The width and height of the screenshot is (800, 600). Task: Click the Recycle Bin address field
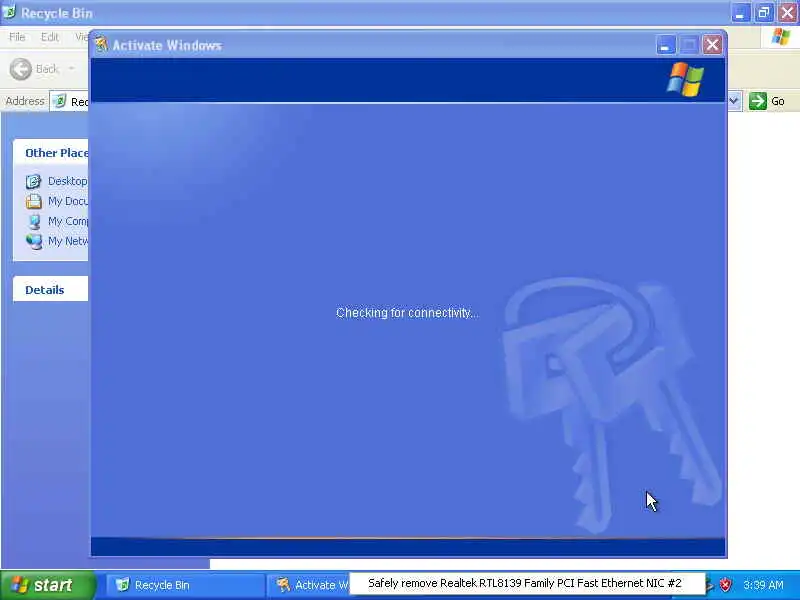coord(69,101)
